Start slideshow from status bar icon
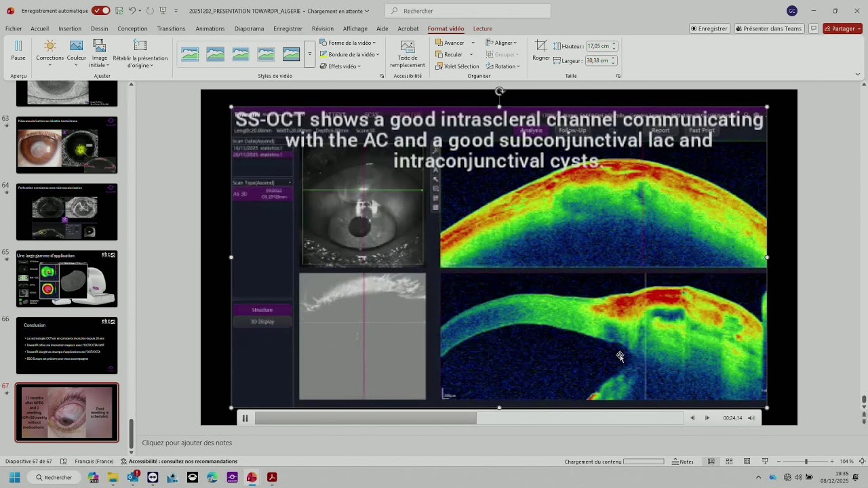This screenshot has height=488, width=868. (x=765, y=462)
